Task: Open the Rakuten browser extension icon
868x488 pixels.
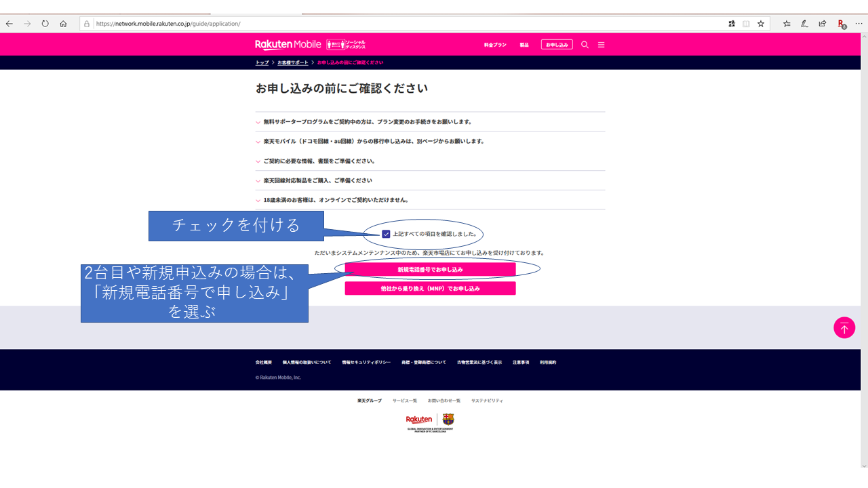Action: pyautogui.click(x=842, y=24)
